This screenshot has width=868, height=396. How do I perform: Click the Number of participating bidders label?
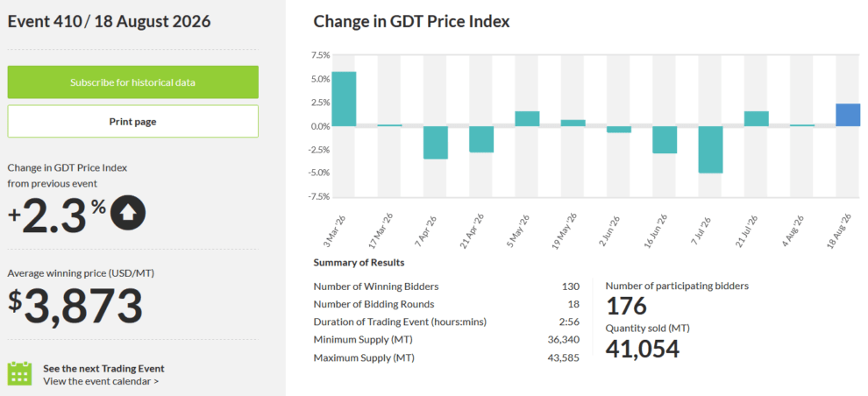tap(677, 286)
